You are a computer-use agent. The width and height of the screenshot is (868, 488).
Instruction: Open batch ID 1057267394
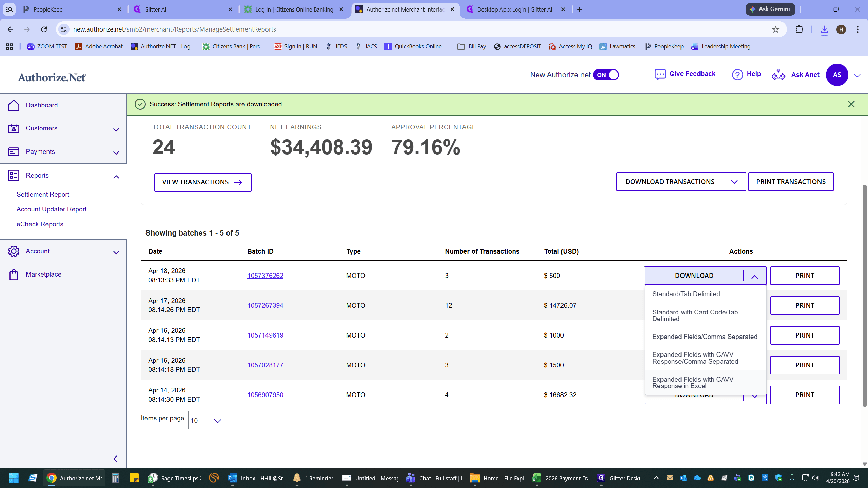tap(265, 305)
